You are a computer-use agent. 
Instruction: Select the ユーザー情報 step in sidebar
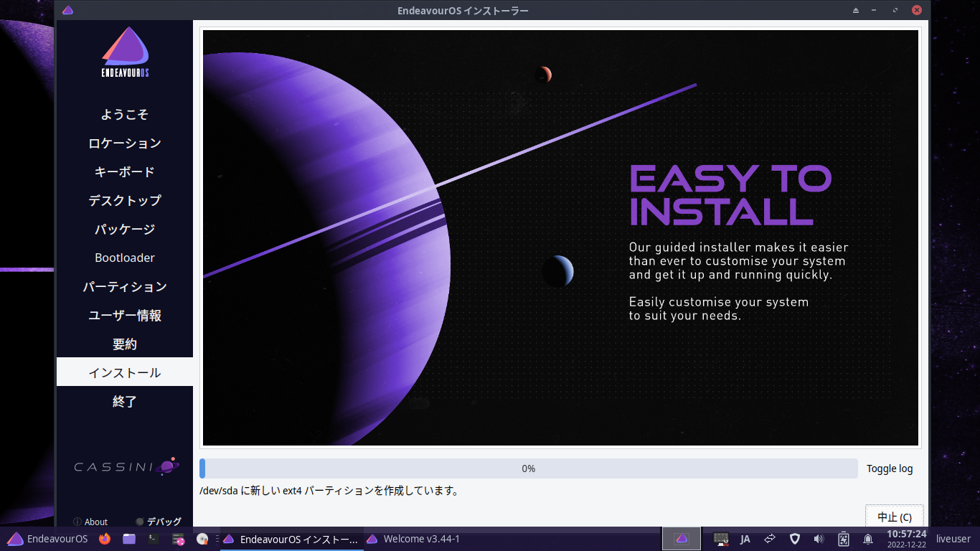(125, 315)
